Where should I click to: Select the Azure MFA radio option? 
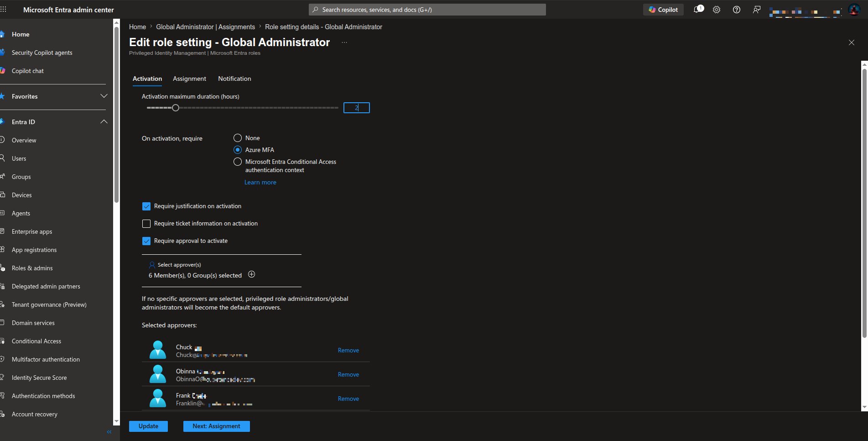tap(238, 150)
